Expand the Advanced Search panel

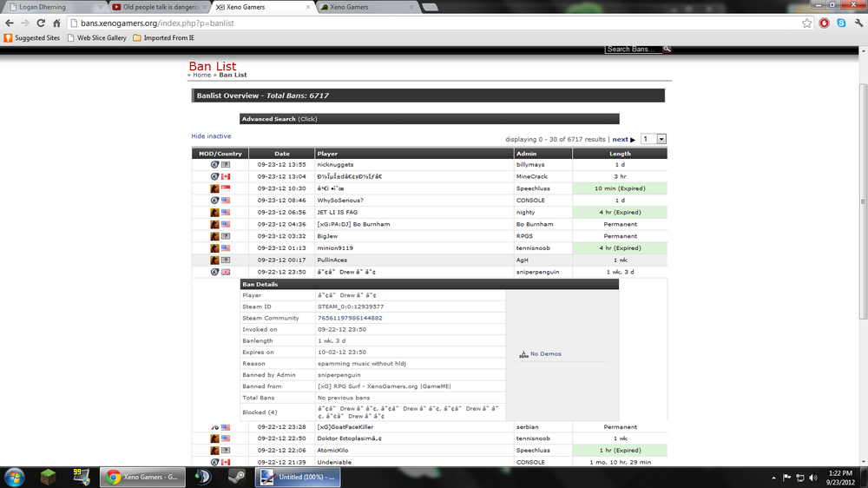(430, 119)
